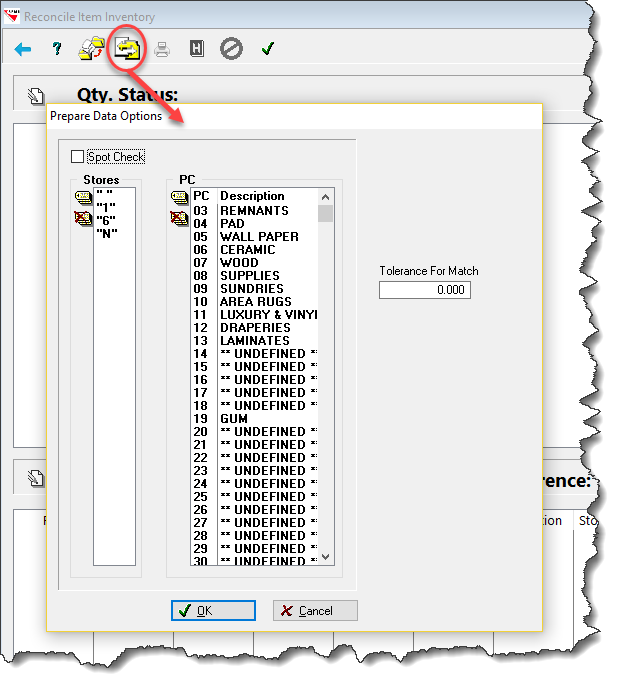
Task: Open help with the question mark icon
Action: coord(57,49)
